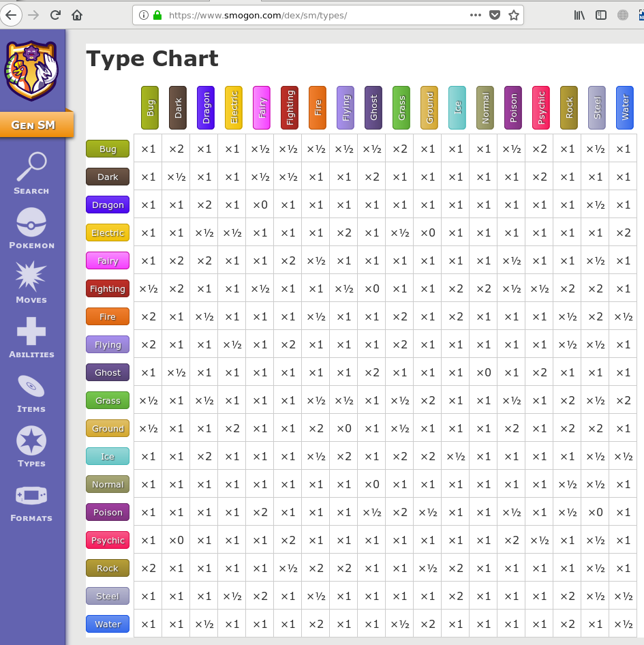
Task: Open the Fire row type label
Action: (x=108, y=317)
